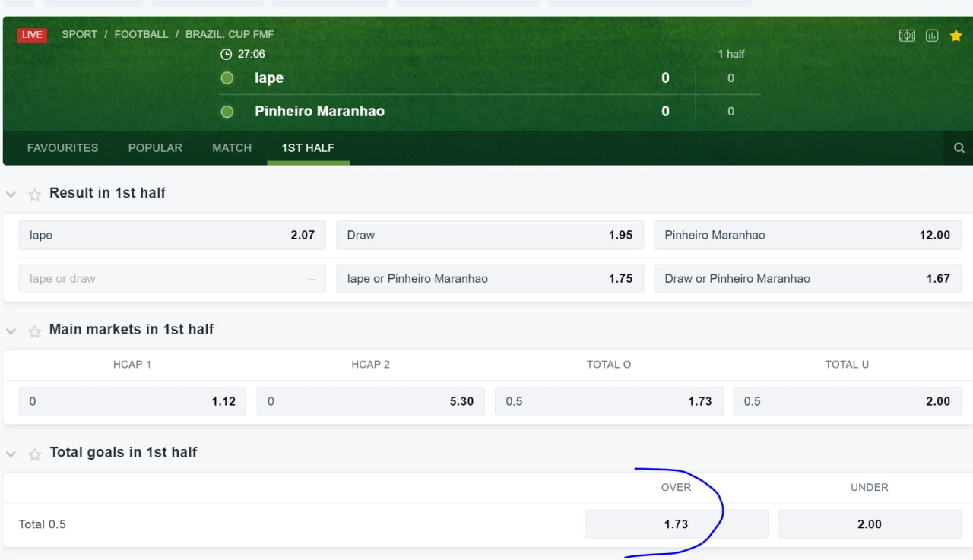Collapse the Main markets in 1st half section
Image resolution: width=973 pixels, height=560 pixels.
[x=11, y=331]
